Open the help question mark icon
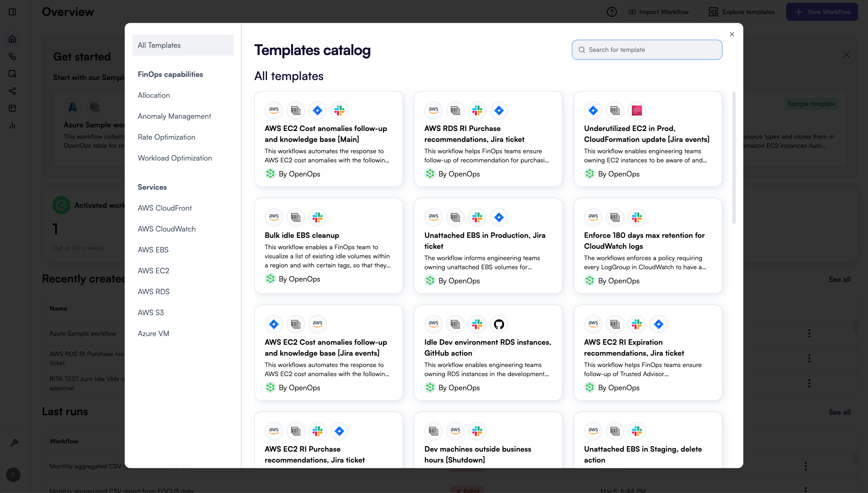Screen dimensions: 868x493 (x=612, y=12)
